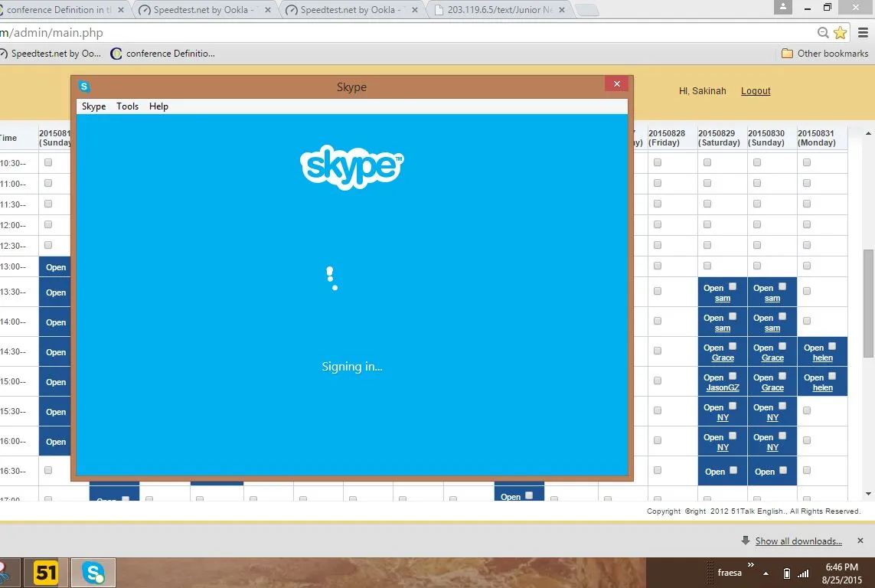Open the 51Talk app from the taskbar
Viewport: 875px width, 588px height.
click(47, 572)
